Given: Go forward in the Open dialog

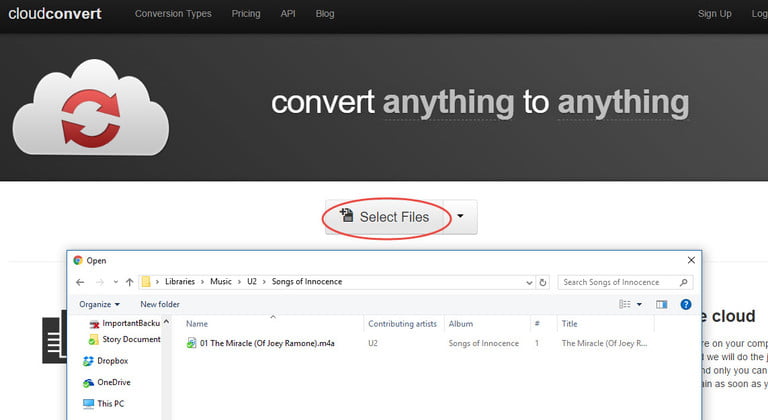Looking at the screenshot, I should click(x=100, y=282).
